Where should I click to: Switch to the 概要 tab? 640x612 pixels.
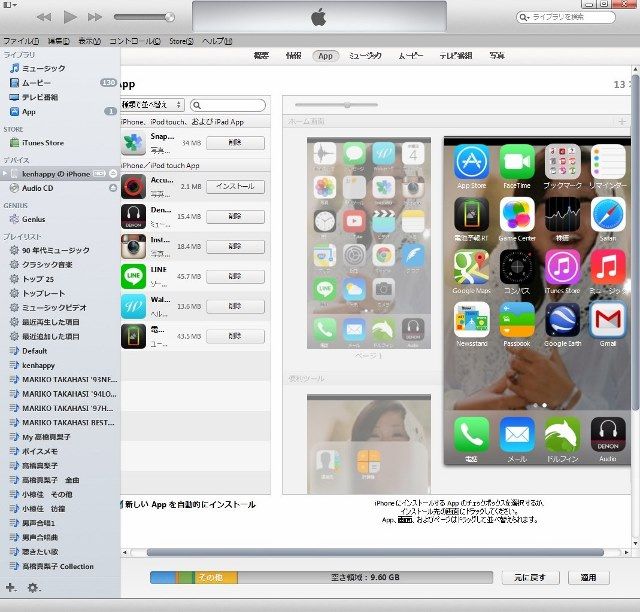click(261, 56)
